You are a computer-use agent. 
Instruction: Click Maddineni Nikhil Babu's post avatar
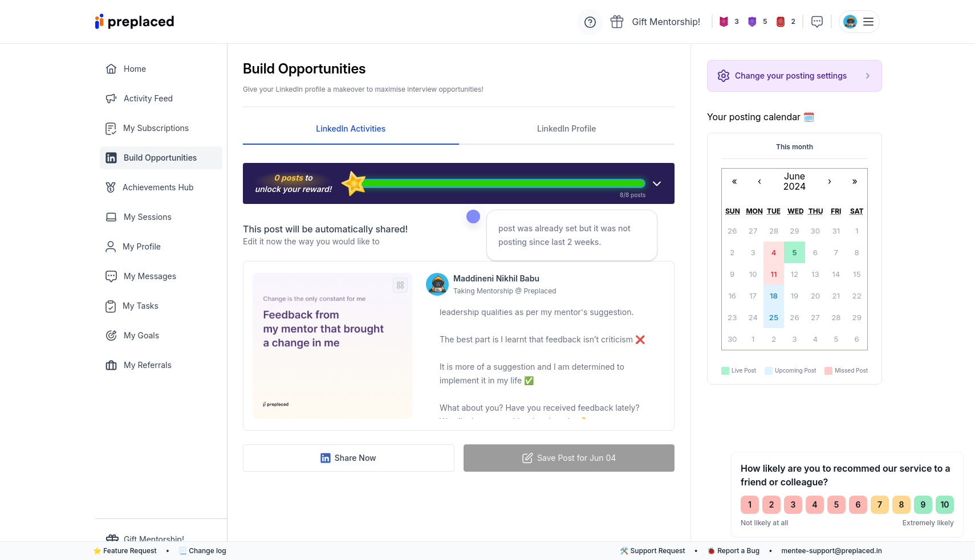(437, 284)
